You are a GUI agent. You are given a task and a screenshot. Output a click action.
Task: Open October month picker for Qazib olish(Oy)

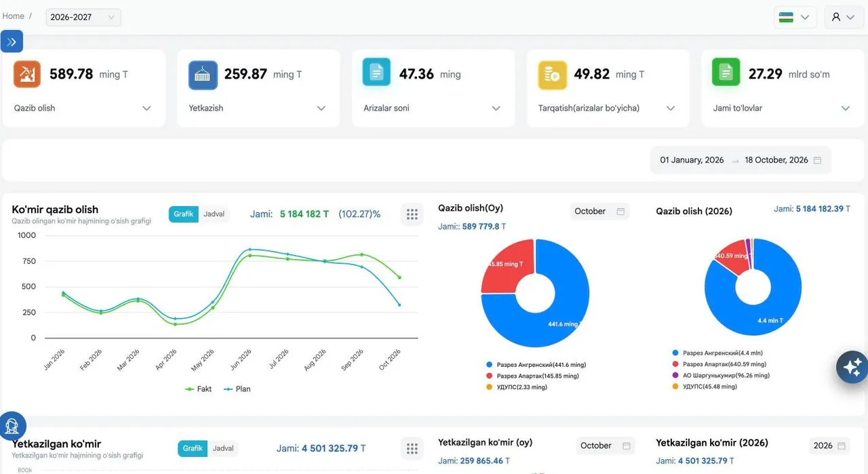click(599, 212)
